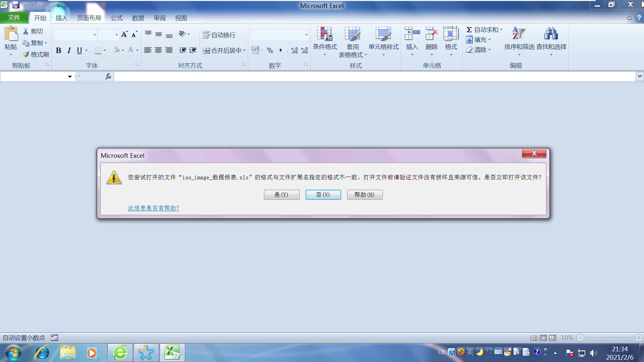Toggle align text left
The height and width of the screenshot is (362, 644).
(x=148, y=50)
